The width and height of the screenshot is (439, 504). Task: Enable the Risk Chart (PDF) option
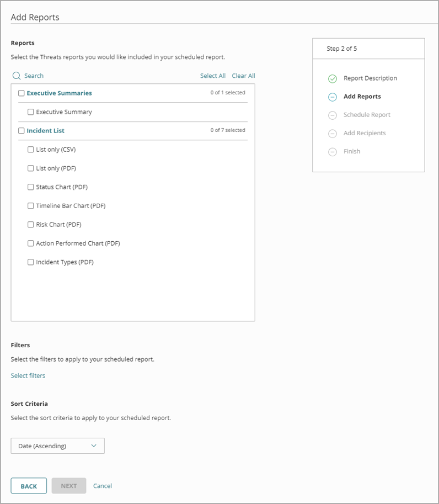click(x=30, y=224)
